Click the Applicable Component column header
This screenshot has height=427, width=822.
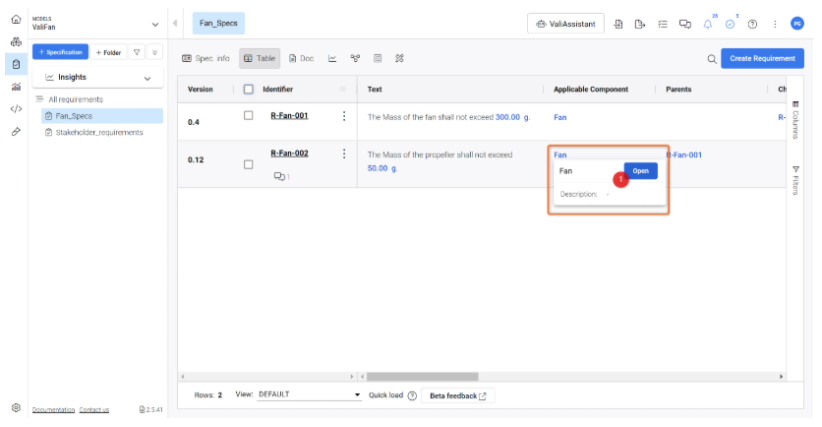pos(591,89)
